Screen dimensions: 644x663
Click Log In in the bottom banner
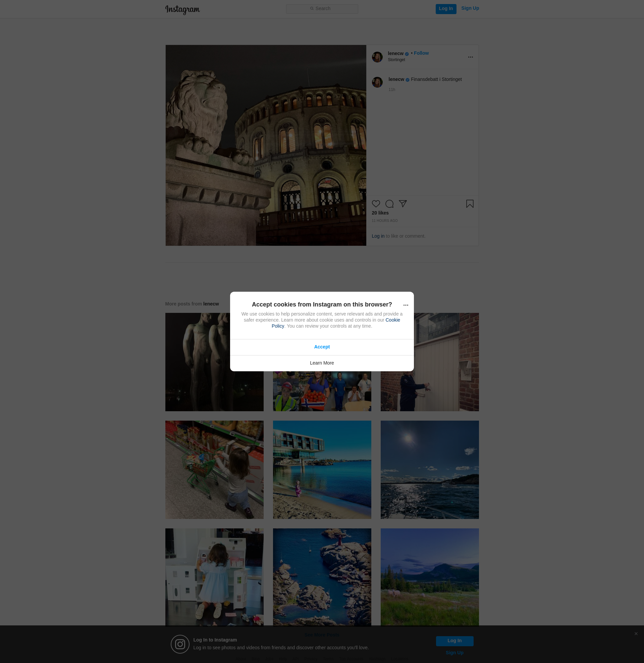point(454,641)
